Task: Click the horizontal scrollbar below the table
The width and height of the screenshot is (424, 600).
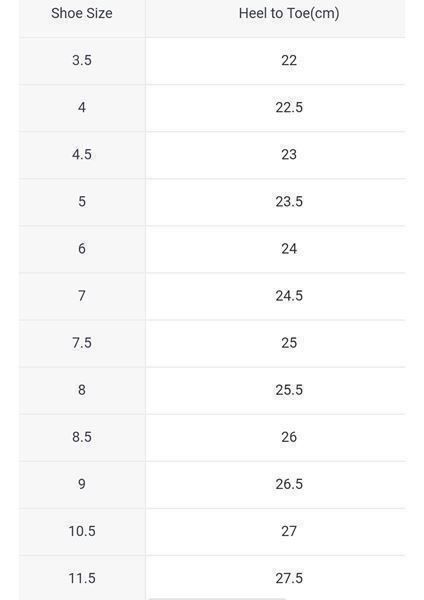Action: [x=217, y=598]
